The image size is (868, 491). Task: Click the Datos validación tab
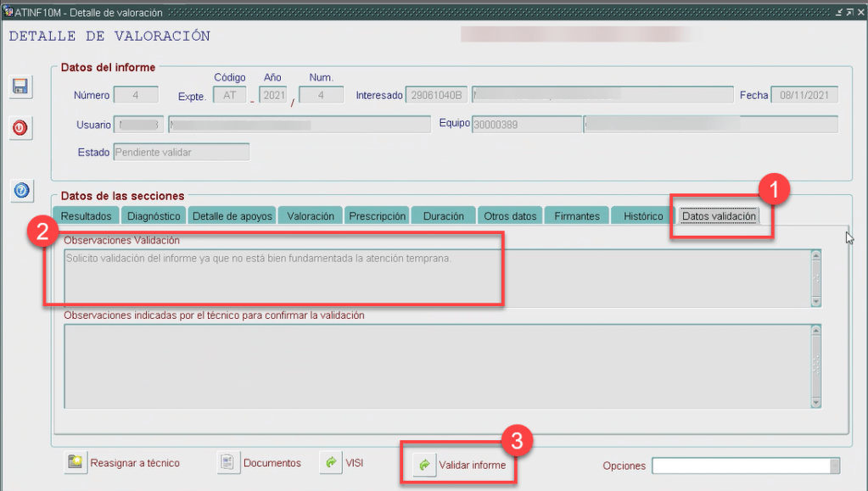(x=719, y=216)
